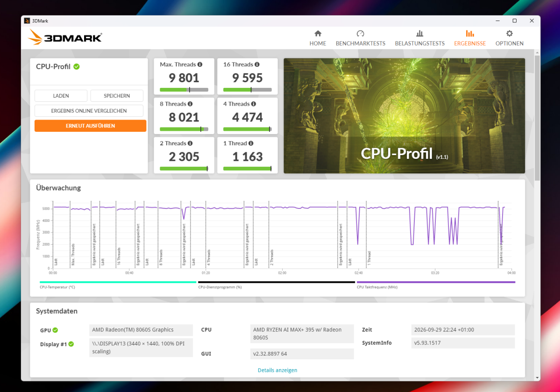Image resolution: width=560 pixels, height=392 pixels.
Task: Click CPU value AMD RYZEN AI MAX+ 395
Action: [x=302, y=334]
